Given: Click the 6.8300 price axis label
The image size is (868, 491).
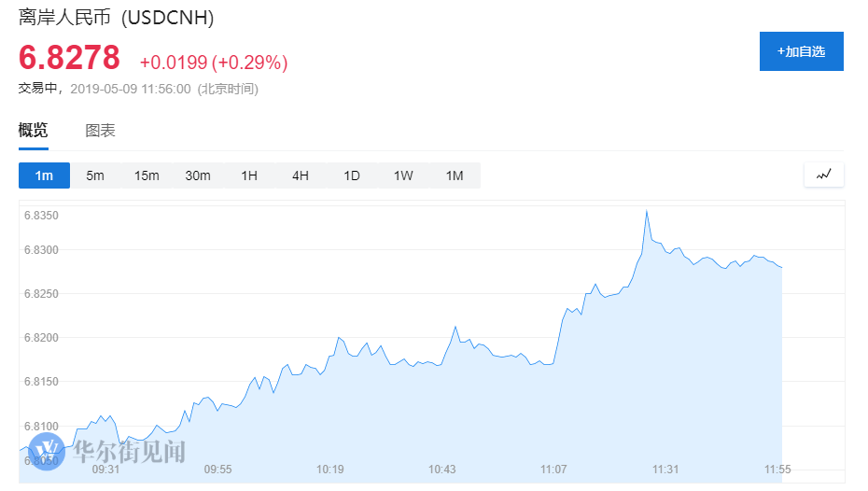Looking at the screenshot, I should [41, 250].
